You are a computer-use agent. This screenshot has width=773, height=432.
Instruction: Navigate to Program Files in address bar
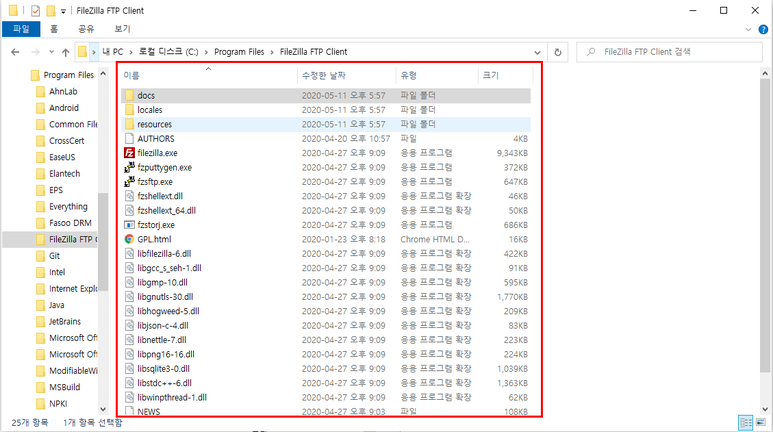pyautogui.click(x=239, y=52)
